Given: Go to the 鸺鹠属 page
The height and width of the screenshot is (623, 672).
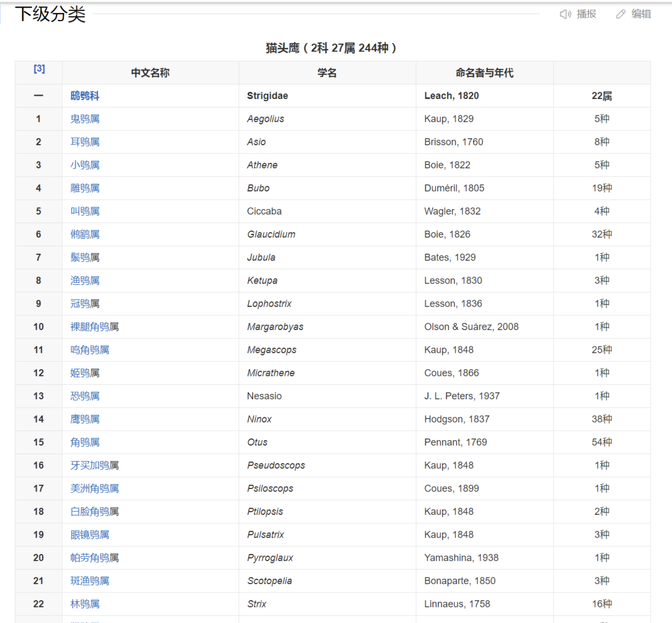Looking at the screenshot, I should point(85,234).
